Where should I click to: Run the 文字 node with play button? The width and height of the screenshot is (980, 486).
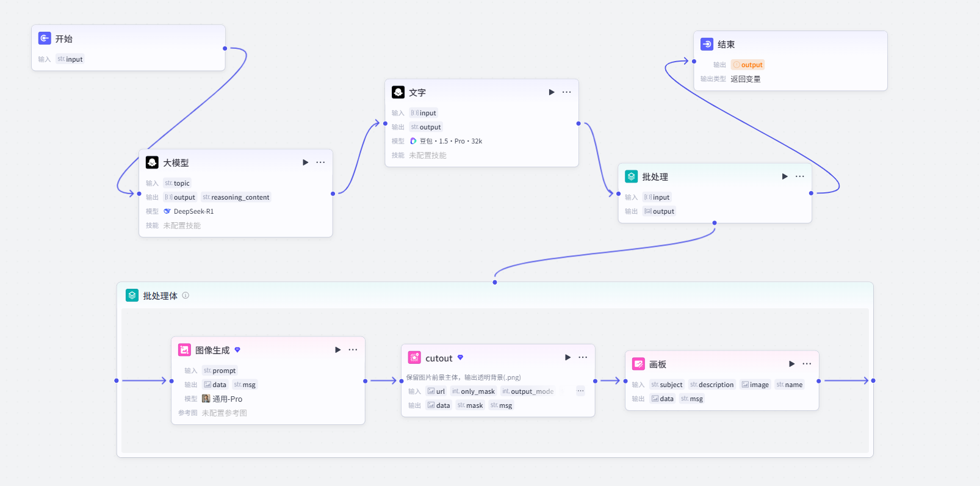[x=552, y=92]
